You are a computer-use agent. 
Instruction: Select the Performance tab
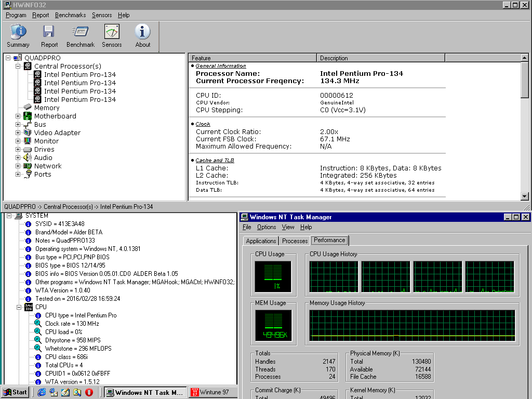[329, 240]
